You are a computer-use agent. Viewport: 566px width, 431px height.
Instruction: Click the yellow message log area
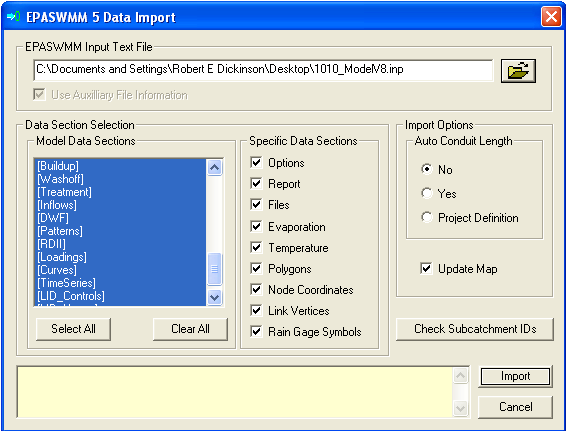click(235, 392)
